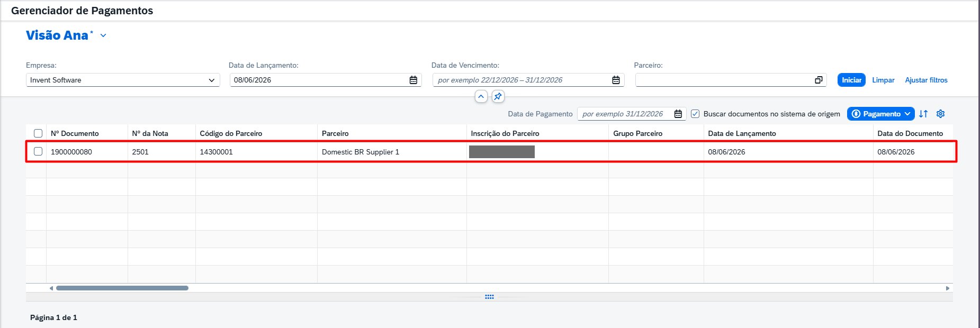Open the Pagamento menu button

(x=881, y=114)
